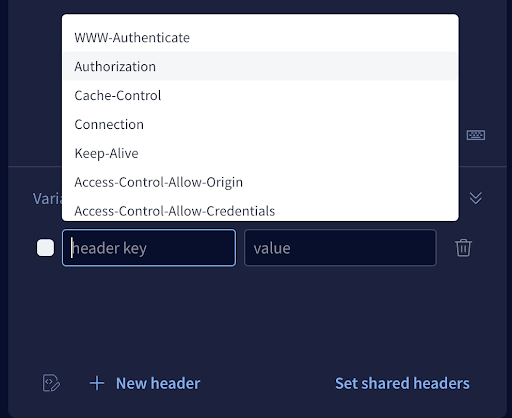Pick Cache-Control from suggestion list

click(260, 95)
